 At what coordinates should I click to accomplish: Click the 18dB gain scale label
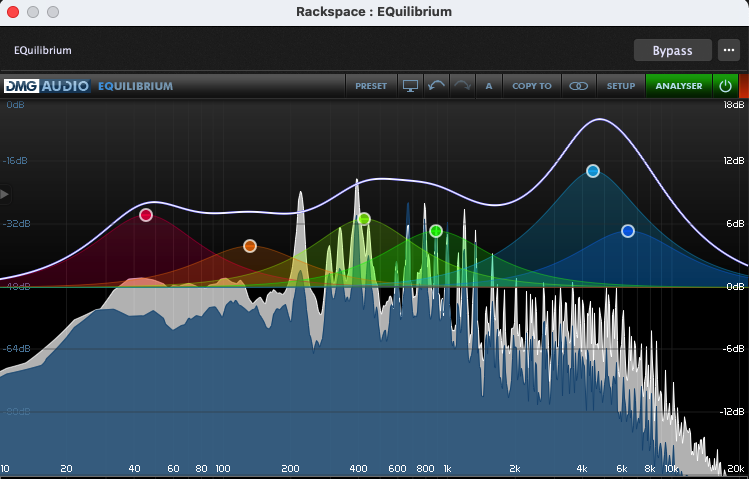(734, 105)
